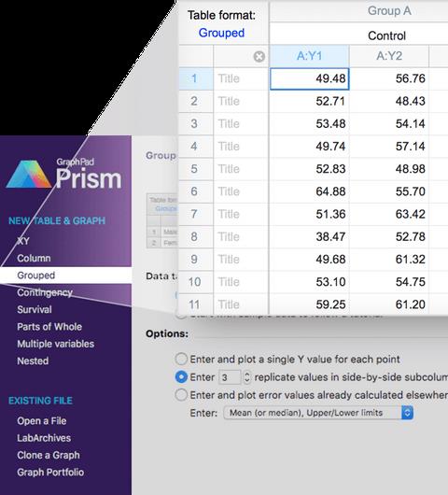Click the cell containing 49.74
The height and width of the screenshot is (495, 448).
click(310, 146)
